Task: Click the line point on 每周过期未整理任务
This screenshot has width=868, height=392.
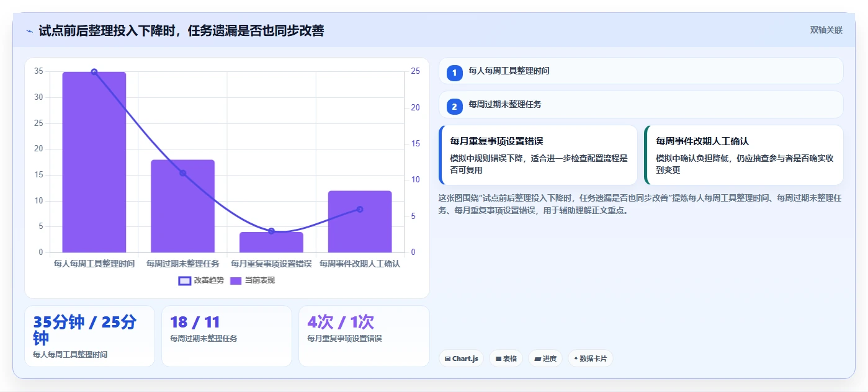Action: click(183, 173)
